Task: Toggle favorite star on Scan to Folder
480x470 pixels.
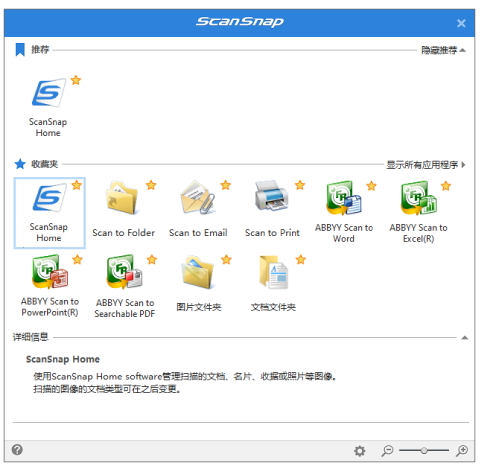Action: [151, 185]
